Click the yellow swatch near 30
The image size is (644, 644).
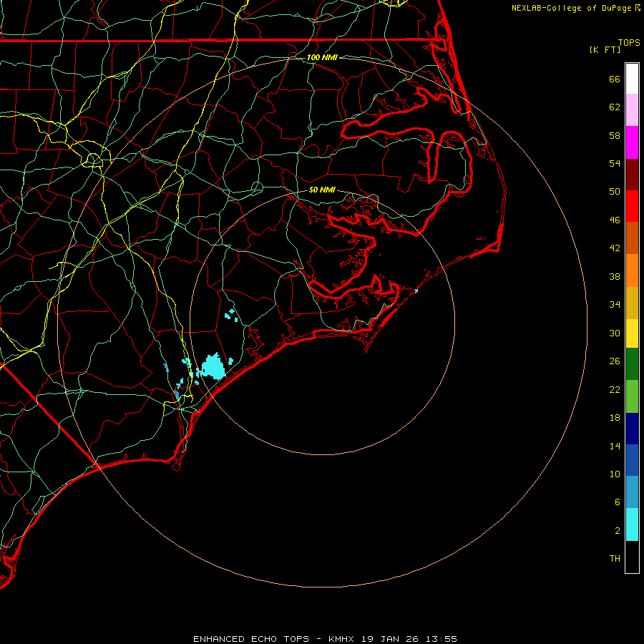(x=632, y=333)
